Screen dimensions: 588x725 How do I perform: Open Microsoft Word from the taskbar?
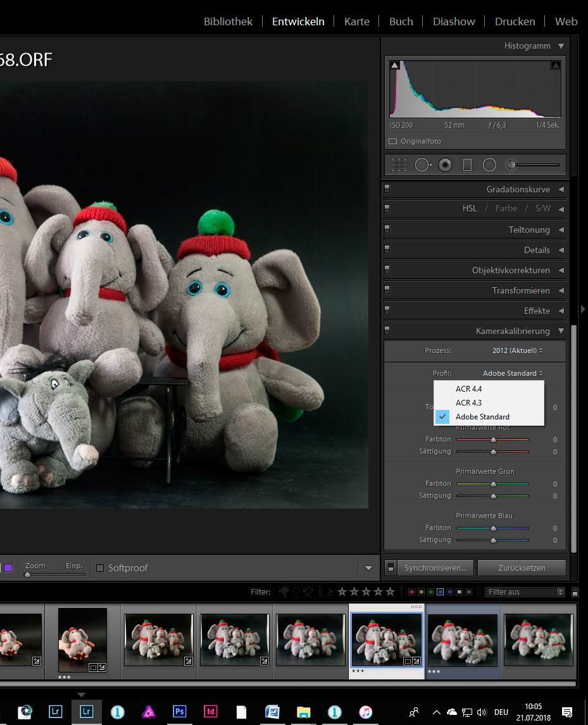tap(273, 712)
